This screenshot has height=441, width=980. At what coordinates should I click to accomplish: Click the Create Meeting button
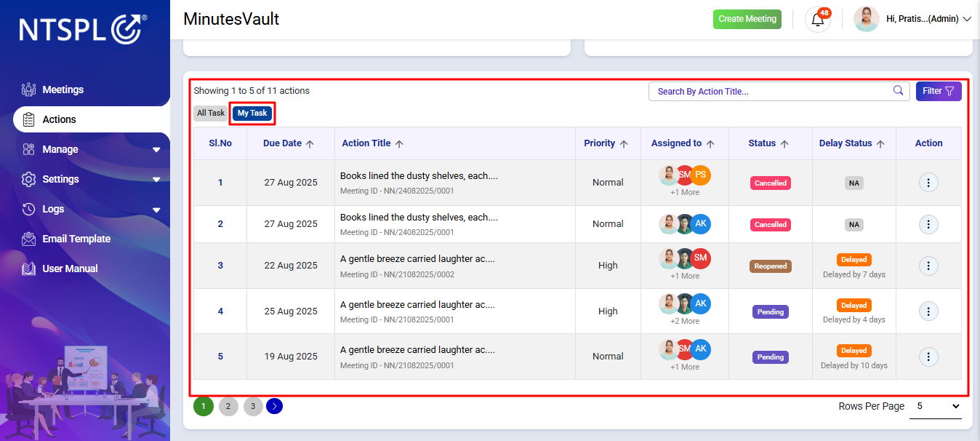(x=747, y=19)
